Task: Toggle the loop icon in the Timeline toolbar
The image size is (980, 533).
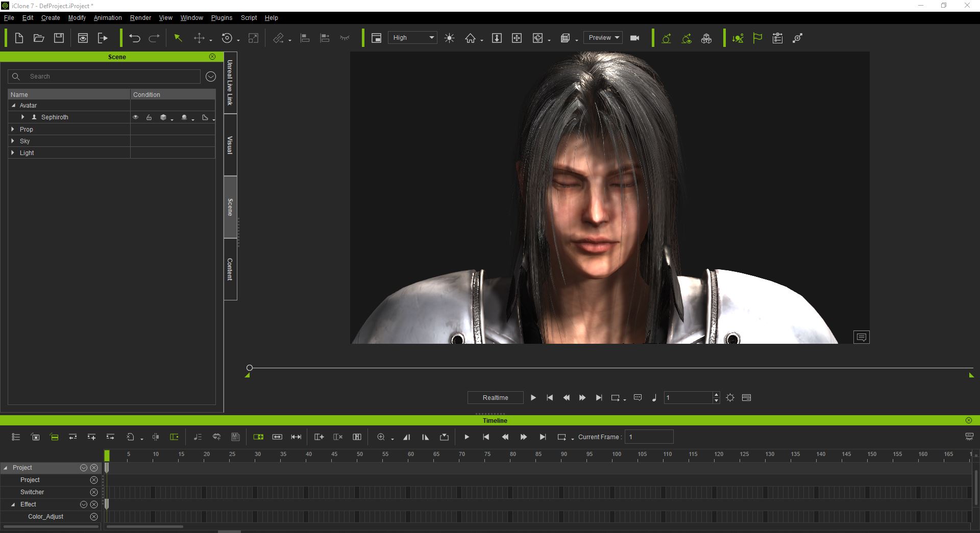Action: 562,437
